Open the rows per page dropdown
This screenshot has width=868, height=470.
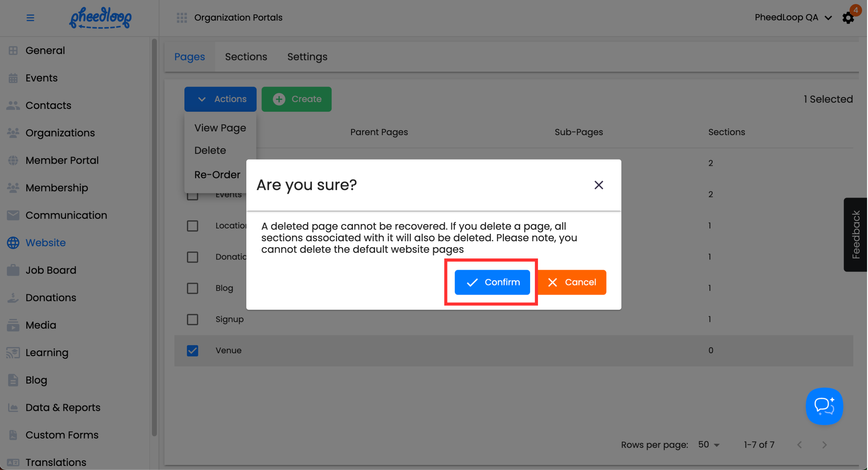(x=709, y=444)
